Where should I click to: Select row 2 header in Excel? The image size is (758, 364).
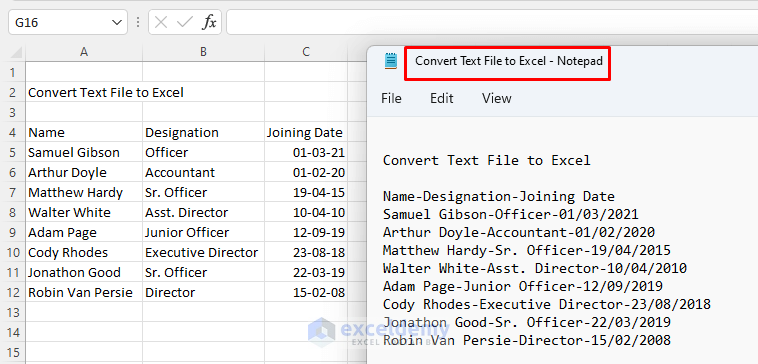[x=13, y=92]
